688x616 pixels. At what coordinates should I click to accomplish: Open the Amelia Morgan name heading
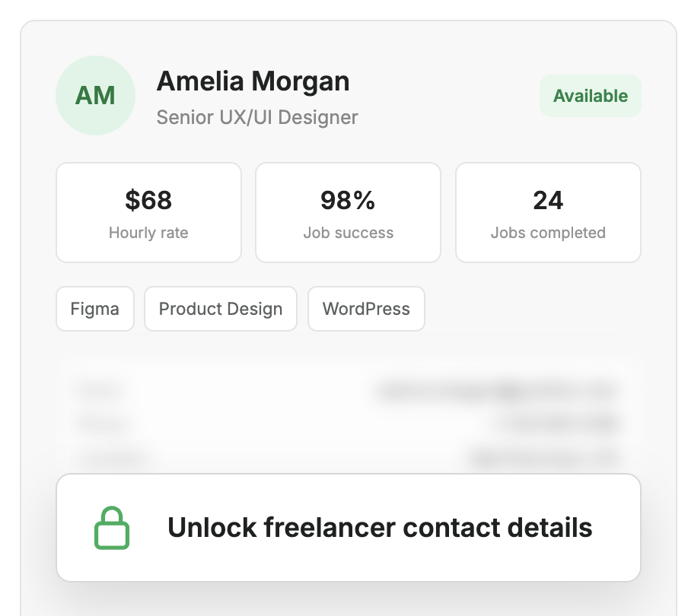(x=253, y=81)
